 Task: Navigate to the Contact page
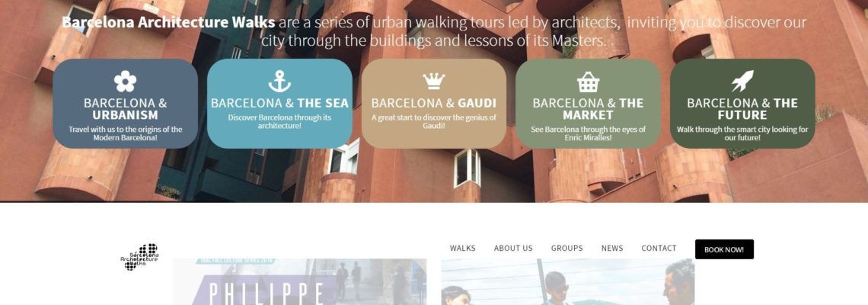tap(659, 249)
